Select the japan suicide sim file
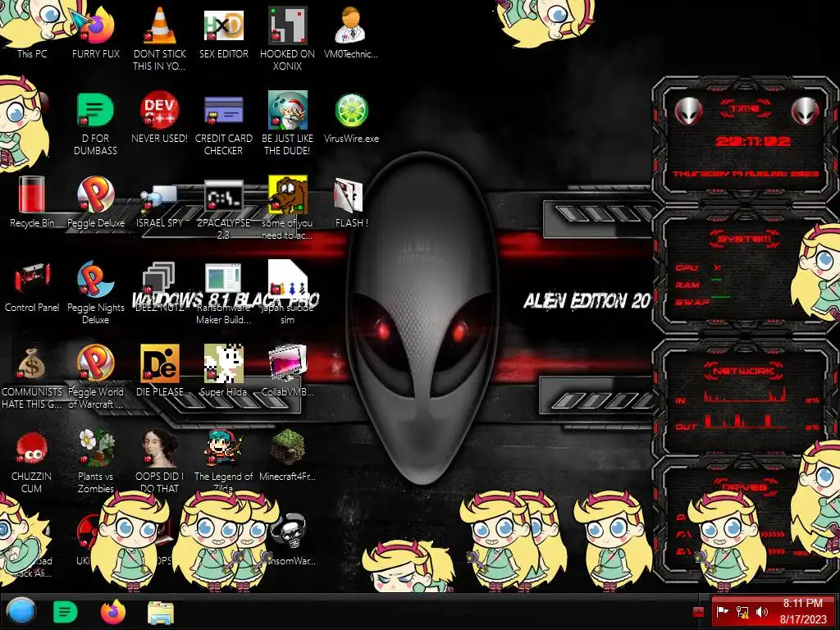Viewport: 840px width, 630px height. (288, 293)
